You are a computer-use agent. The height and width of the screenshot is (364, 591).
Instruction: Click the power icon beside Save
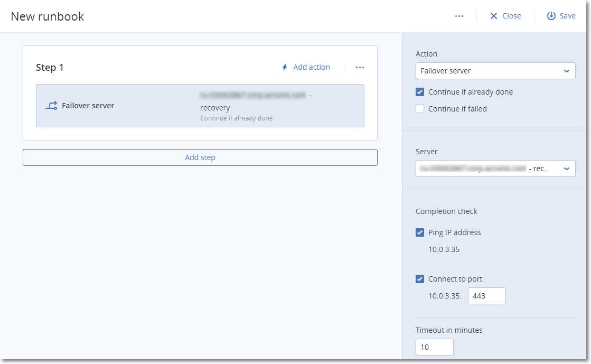[x=550, y=16]
